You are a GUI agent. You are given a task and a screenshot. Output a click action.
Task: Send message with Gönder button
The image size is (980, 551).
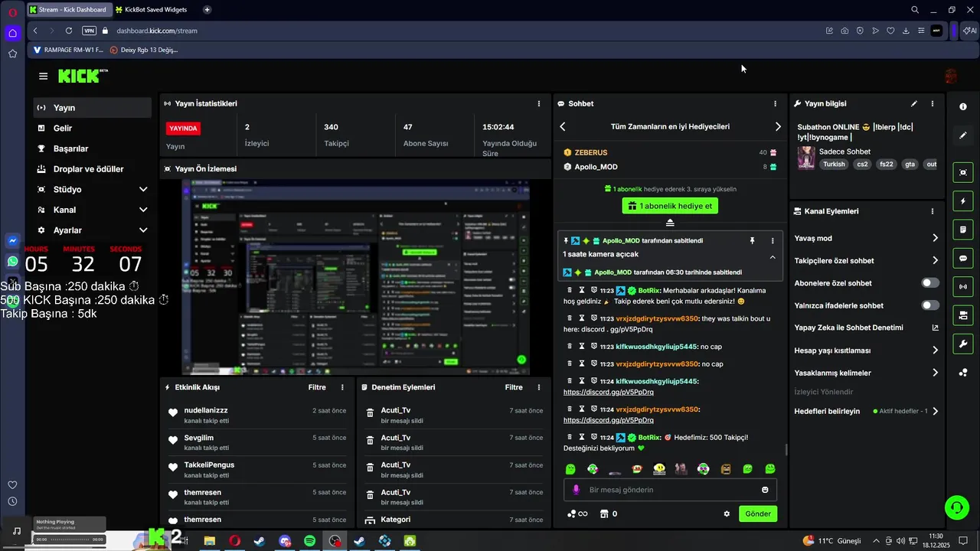coord(758,514)
